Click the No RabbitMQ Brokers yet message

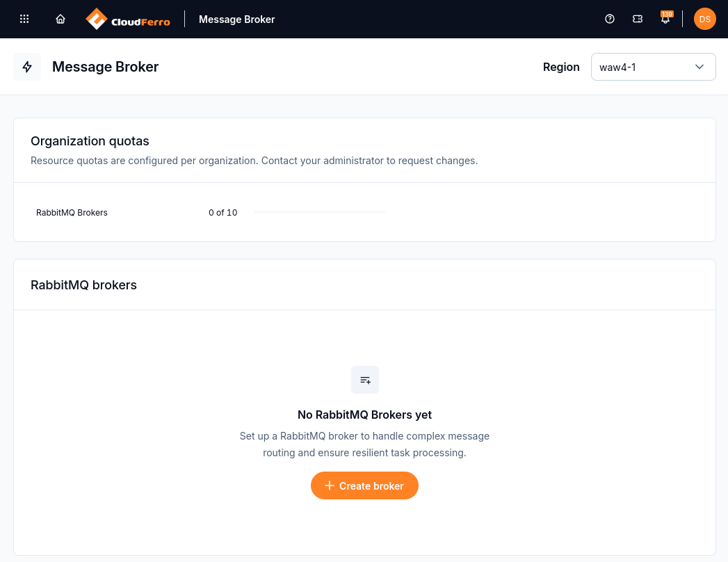coord(364,415)
